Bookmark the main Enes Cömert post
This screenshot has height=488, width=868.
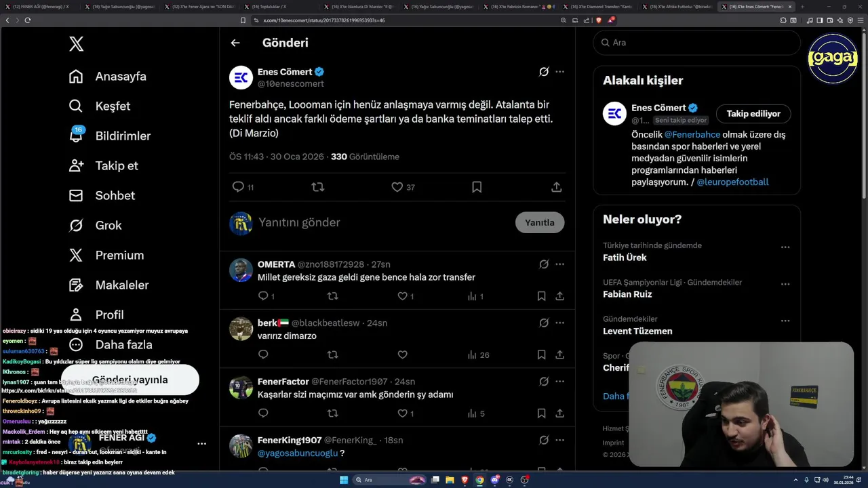tap(477, 187)
